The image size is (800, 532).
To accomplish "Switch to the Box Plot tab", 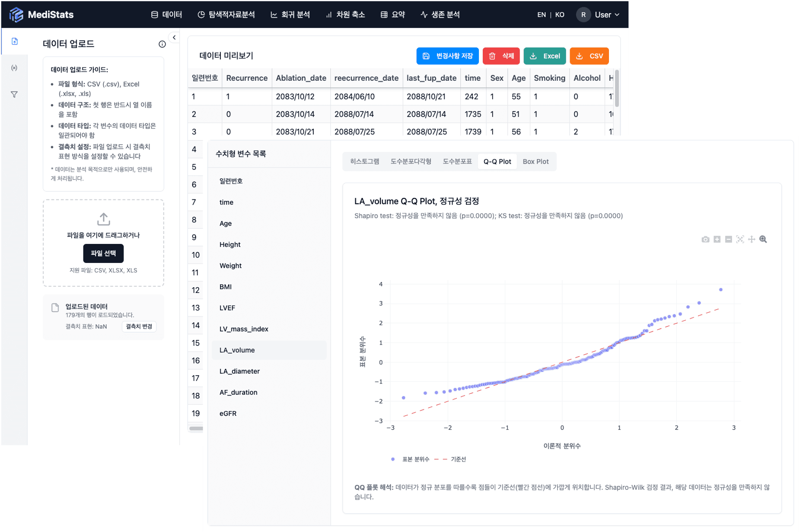I will point(535,161).
